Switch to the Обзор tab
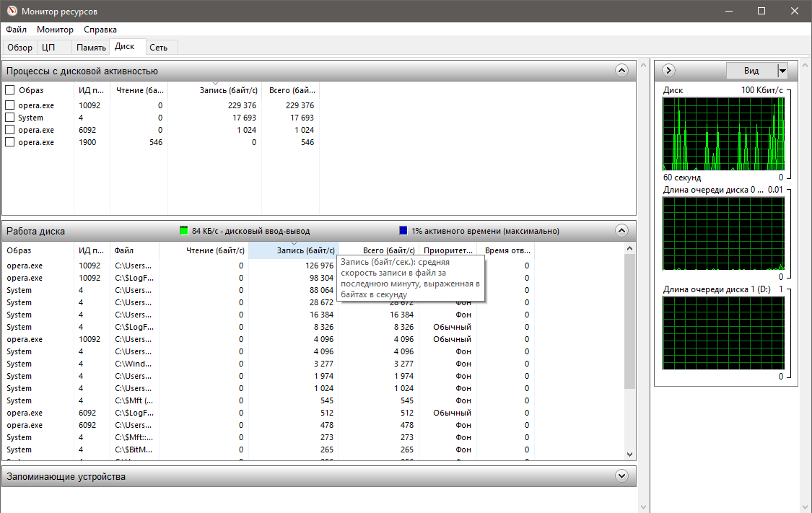 (19, 47)
